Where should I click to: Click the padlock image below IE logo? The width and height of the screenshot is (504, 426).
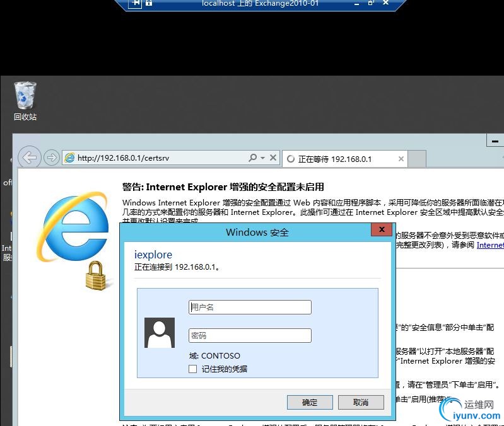95,276
